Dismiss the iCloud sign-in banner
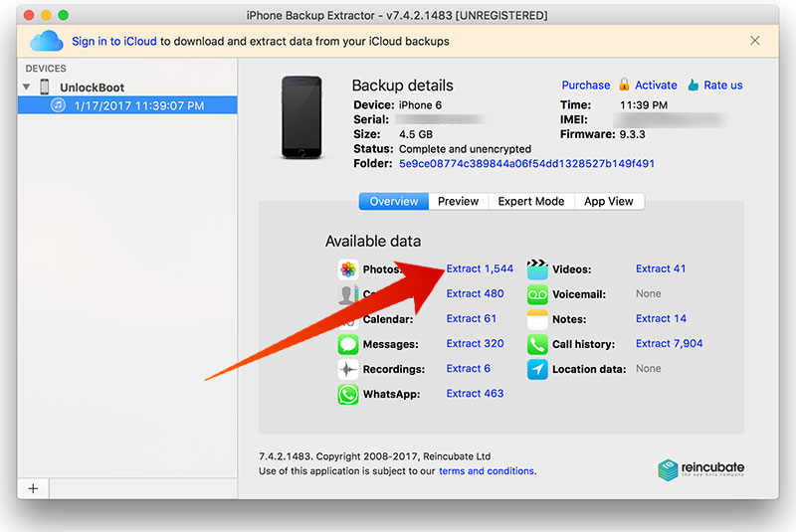Screen dimensions: 796x532 coord(755,41)
